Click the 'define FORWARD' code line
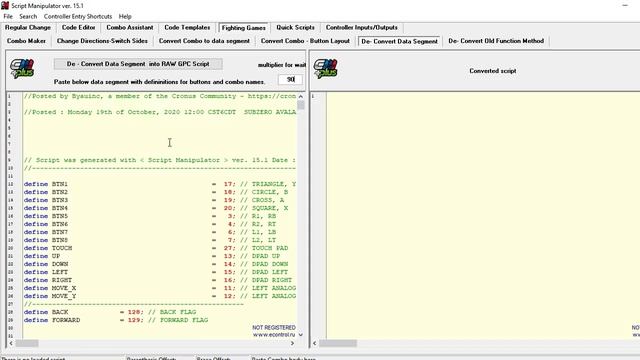Viewport: 640px width, 360px height. coord(116,320)
